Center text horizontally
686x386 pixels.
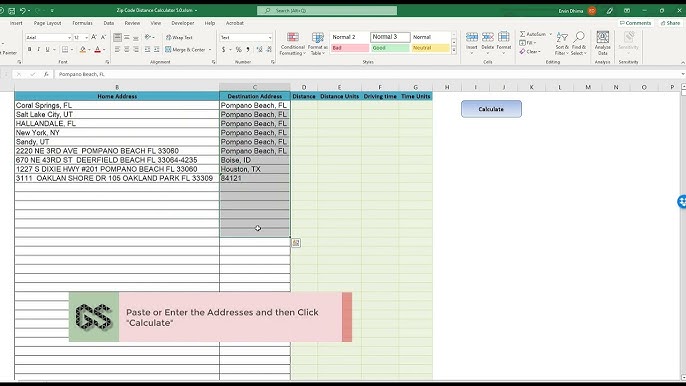(x=126, y=49)
